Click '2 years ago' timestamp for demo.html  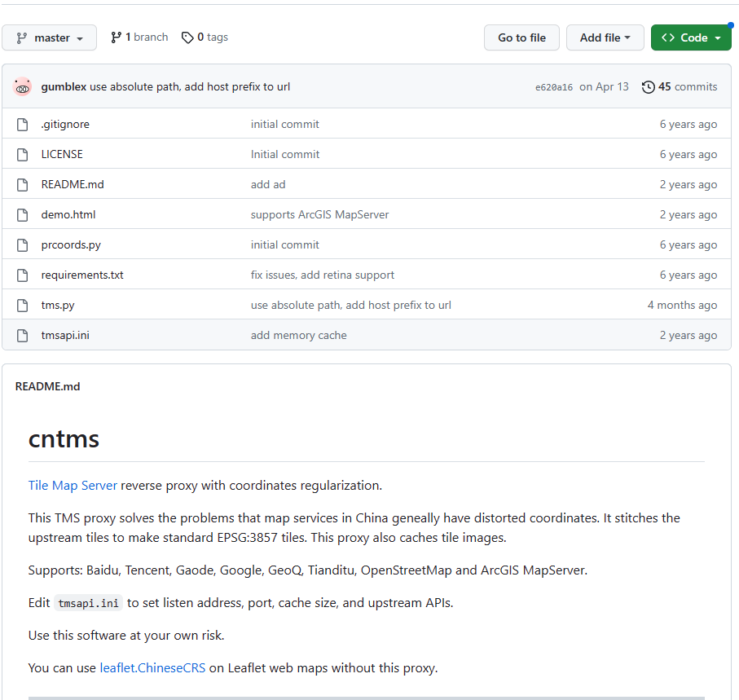(688, 214)
